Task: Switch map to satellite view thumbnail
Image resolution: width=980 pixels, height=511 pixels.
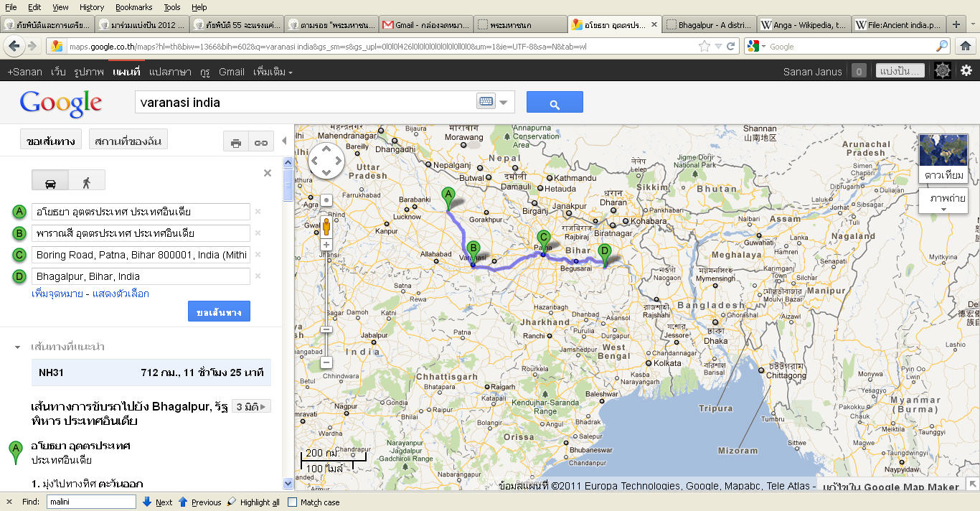Action: pos(943,158)
